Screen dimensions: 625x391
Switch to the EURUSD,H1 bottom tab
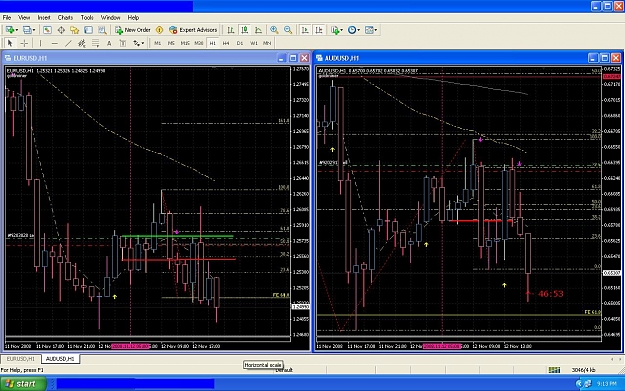pyautogui.click(x=20, y=359)
